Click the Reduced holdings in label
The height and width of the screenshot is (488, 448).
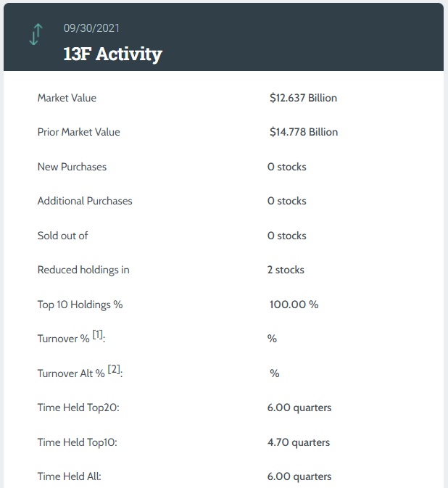pos(83,270)
